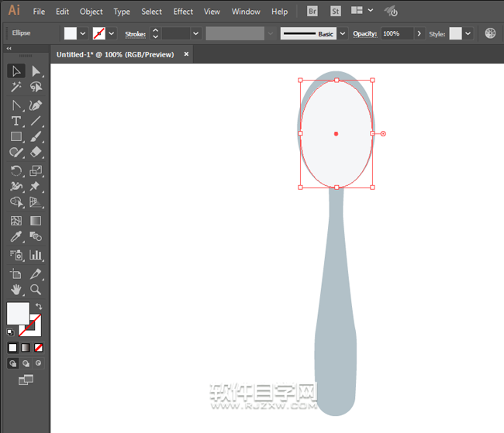Open the Effect menu
The height and width of the screenshot is (433, 504).
[x=183, y=12]
